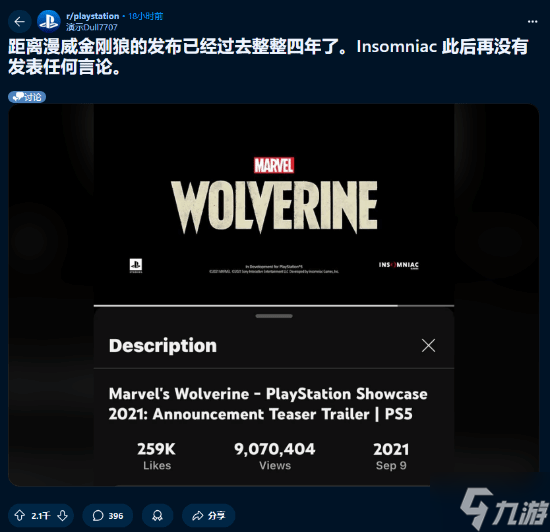Open the post options three-dot menu
The height and width of the screenshot is (532, 550).
click(532, 22)
